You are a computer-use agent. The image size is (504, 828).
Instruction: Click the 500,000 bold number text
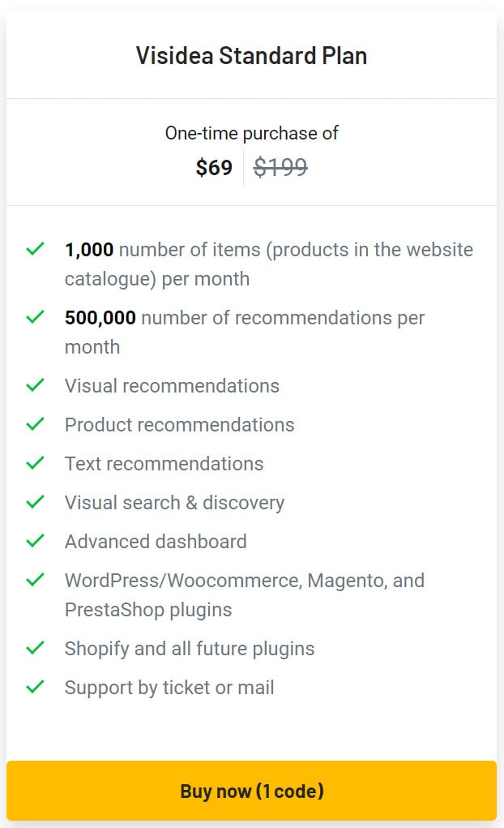pyautogui.click(x=100, y=317)
